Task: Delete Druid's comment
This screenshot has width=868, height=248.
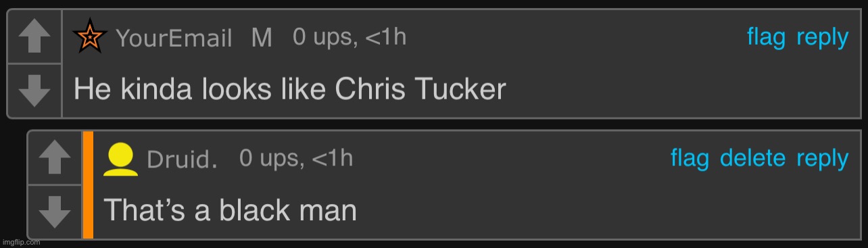Action: (x=752, y=159)
